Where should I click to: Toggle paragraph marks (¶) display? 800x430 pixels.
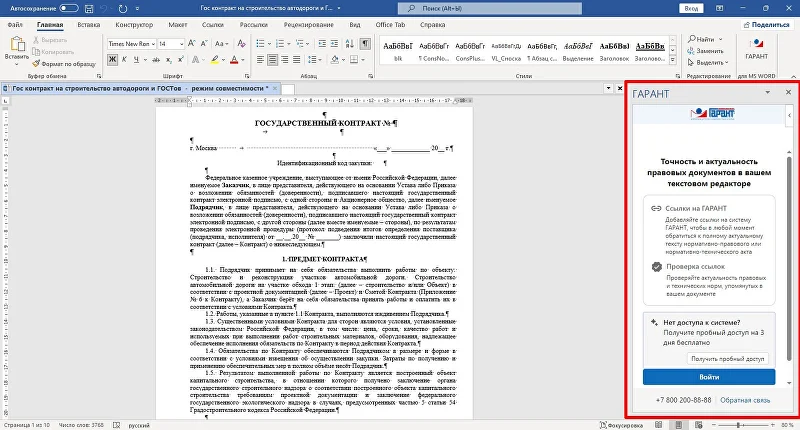364,44
